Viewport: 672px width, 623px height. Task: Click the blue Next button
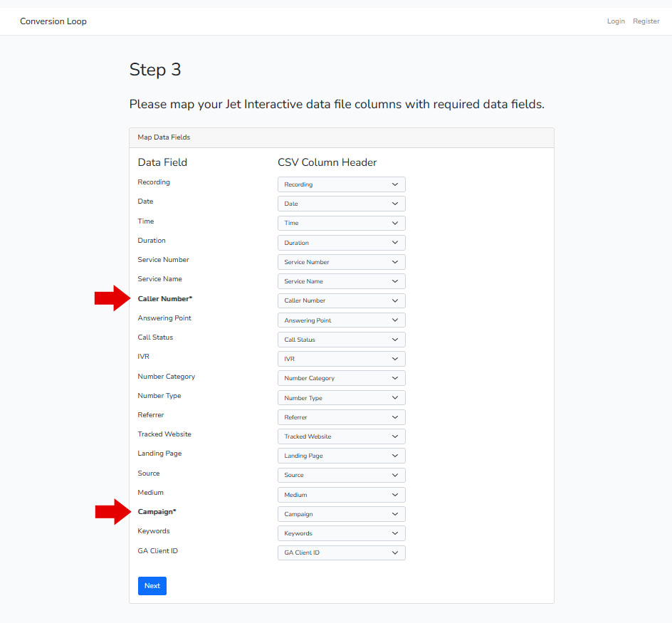152,586
